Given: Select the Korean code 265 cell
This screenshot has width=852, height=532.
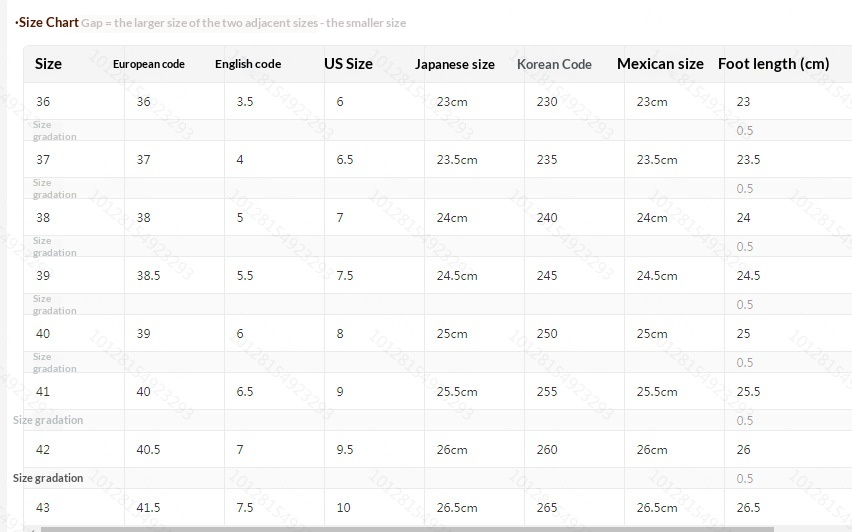Looking at the screenshot, I should click(547, 508).
